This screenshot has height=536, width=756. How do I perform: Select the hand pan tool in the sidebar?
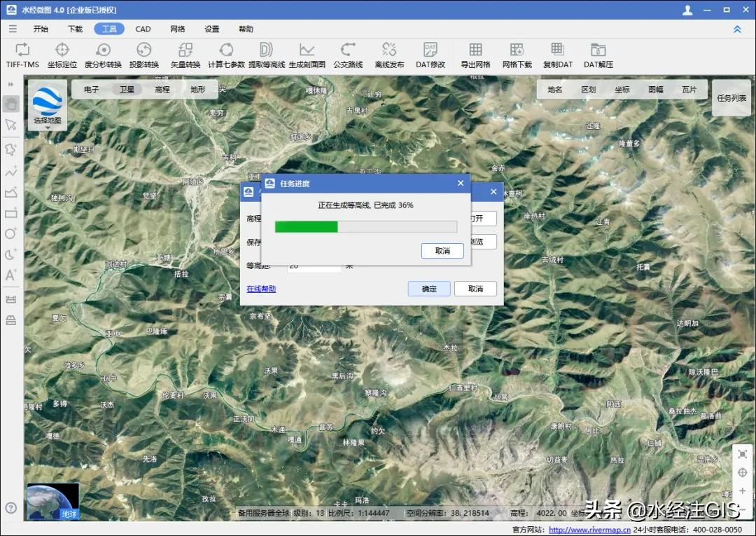[11, 104]
